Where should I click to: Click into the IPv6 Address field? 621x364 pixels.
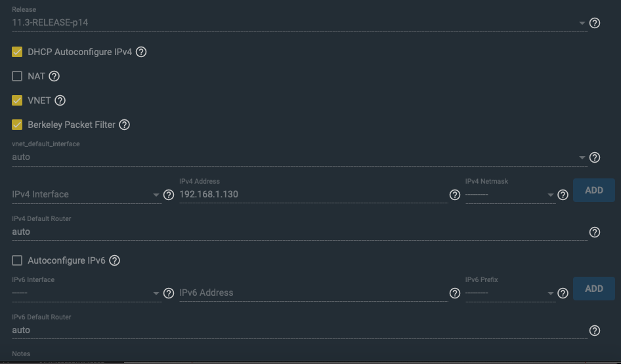pyautogui.click(x=313, y=293)
